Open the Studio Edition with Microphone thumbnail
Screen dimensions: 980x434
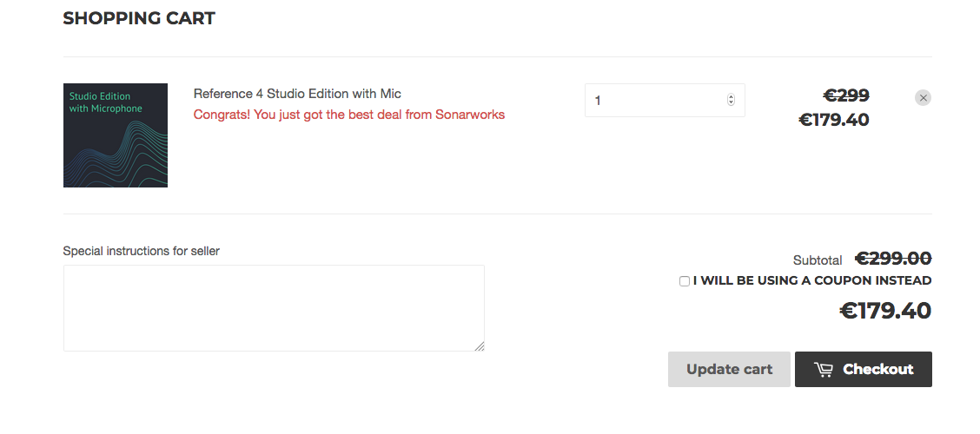coord(115,135)
